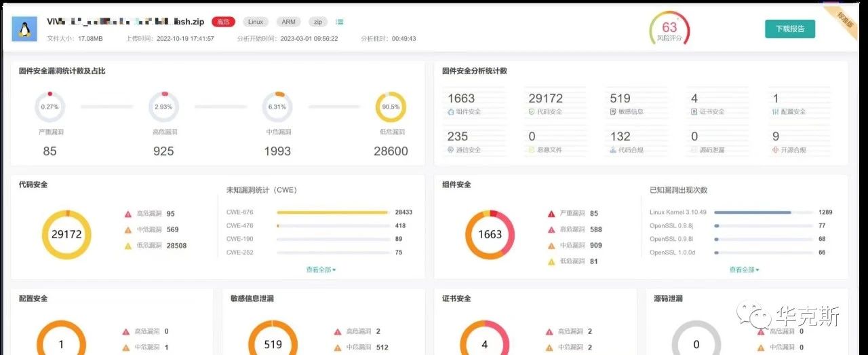Click the 未知漏洞统计（CWE） heading

(x=262, y=190)
